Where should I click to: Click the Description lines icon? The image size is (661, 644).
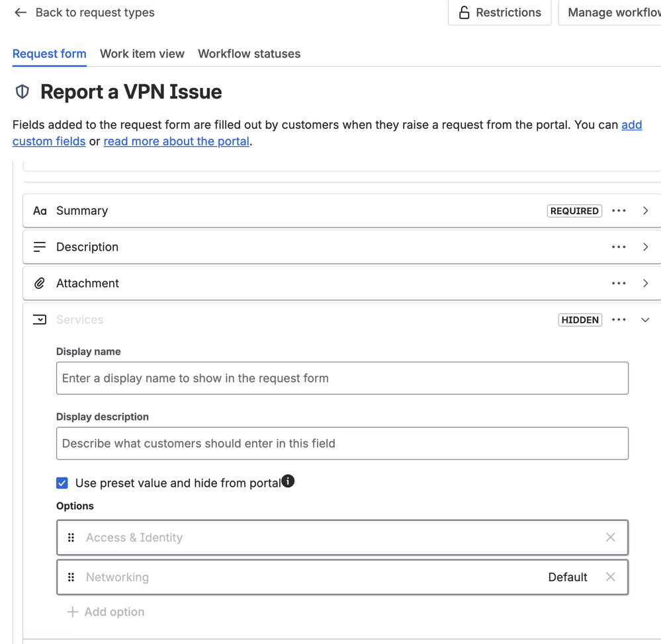[x=40, y=247]
